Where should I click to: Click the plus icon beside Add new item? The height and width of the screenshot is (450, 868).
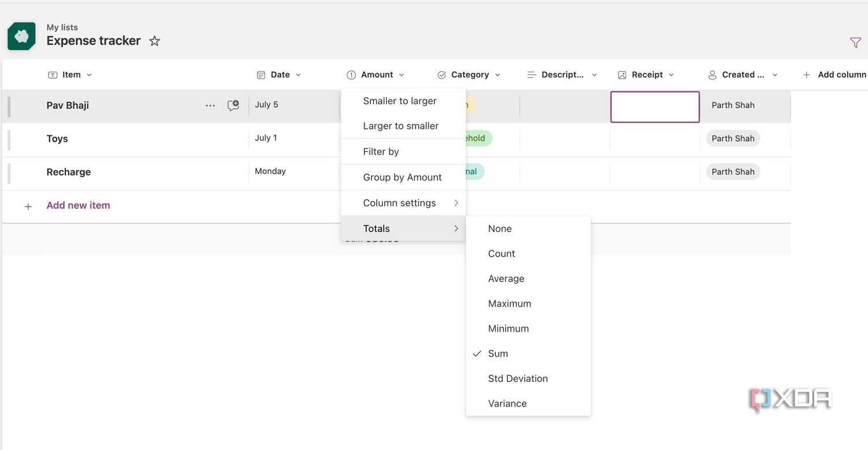pyautogui.click(x=28, y=206)
